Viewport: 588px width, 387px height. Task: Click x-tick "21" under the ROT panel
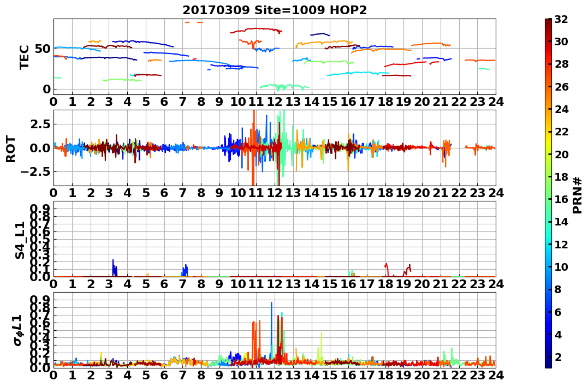pyautogui.click(x=441, y=193)
